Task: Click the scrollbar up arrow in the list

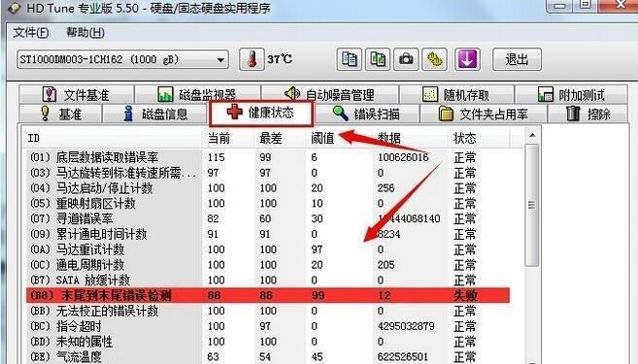Action: 532,136
